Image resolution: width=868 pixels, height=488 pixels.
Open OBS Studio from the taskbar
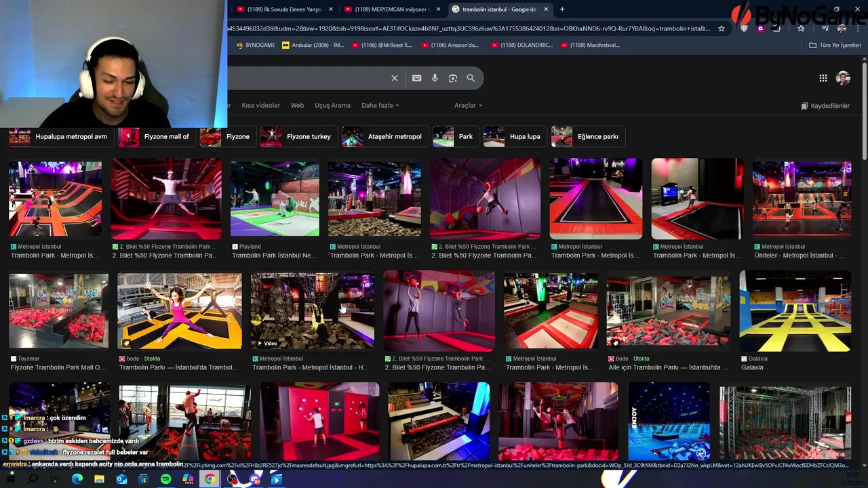tap(233, 479)
